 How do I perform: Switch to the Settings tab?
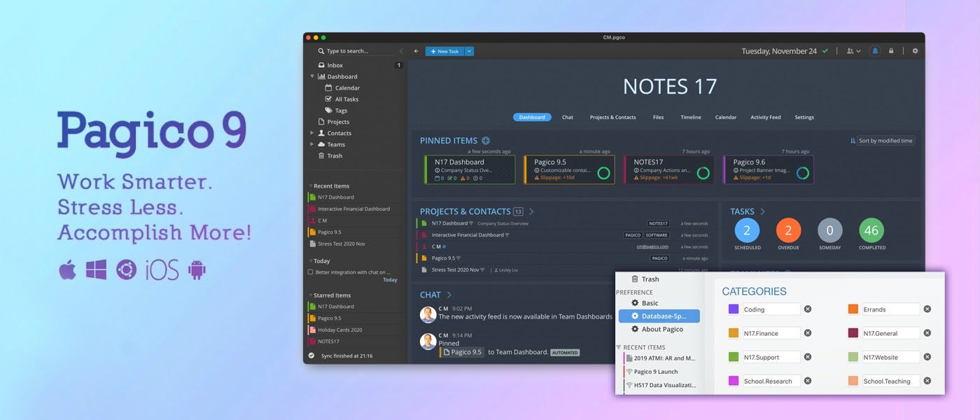point(804,117)
